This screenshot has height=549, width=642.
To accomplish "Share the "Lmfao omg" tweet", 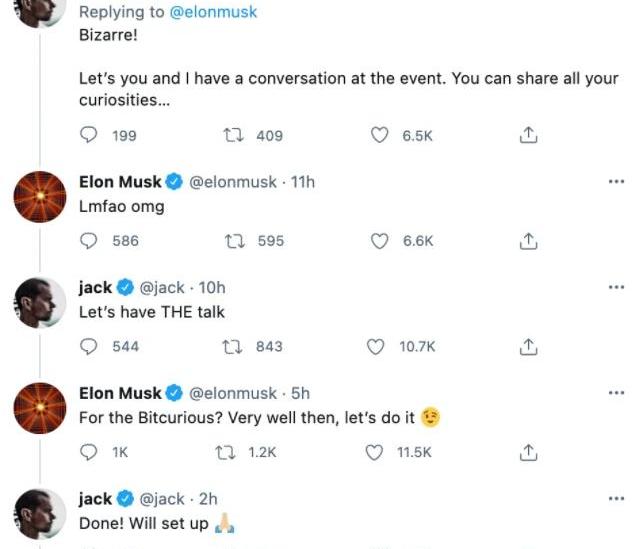I will pos(529,241).
